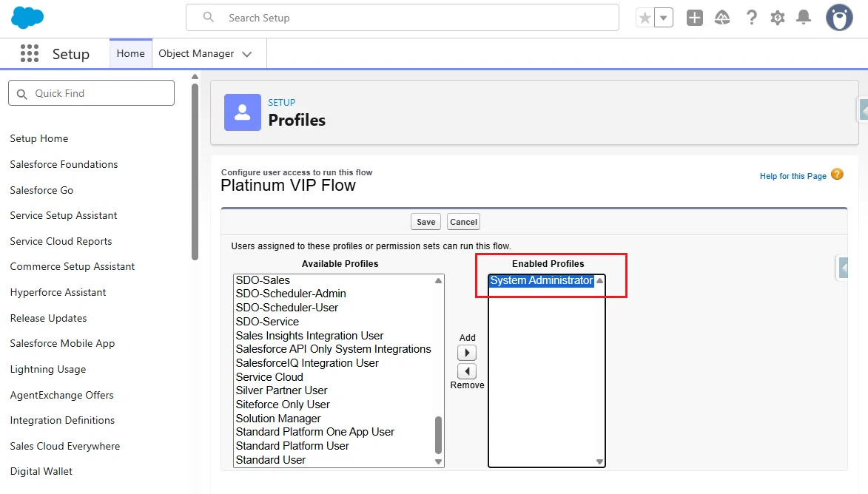
Task: Save the flow profile access
Action: [425, 222]
